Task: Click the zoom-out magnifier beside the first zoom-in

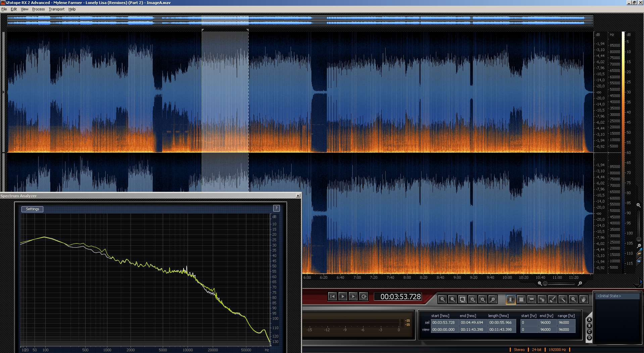Action: (452, 299)
